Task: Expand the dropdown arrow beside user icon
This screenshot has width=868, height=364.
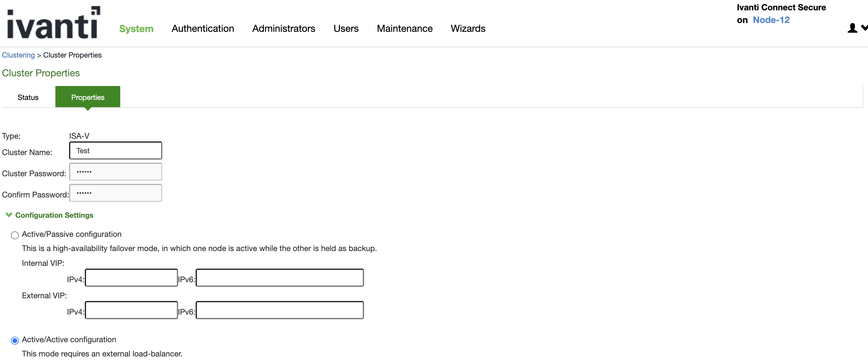Action: pyautogui.click(x=864, y=28)
